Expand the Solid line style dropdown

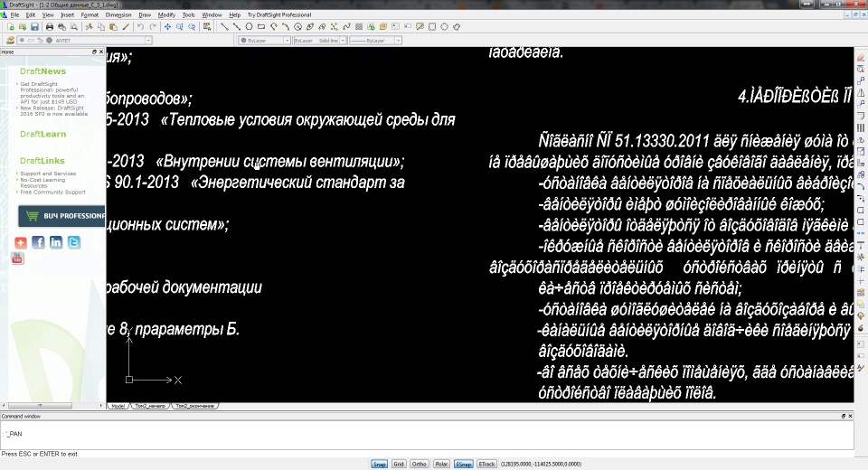(x=343, y=41)
